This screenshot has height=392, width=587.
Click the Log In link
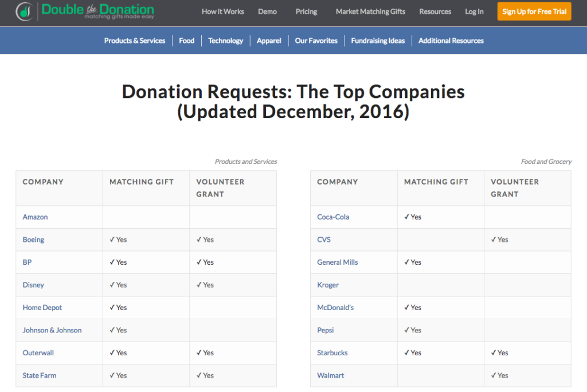pos(474,11)
